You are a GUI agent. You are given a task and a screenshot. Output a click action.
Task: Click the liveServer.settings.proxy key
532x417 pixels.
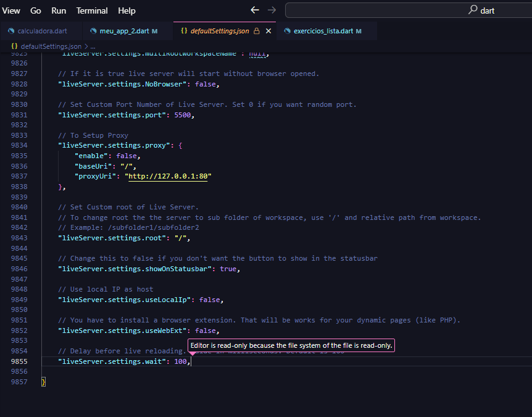click(x=114, y=145)
